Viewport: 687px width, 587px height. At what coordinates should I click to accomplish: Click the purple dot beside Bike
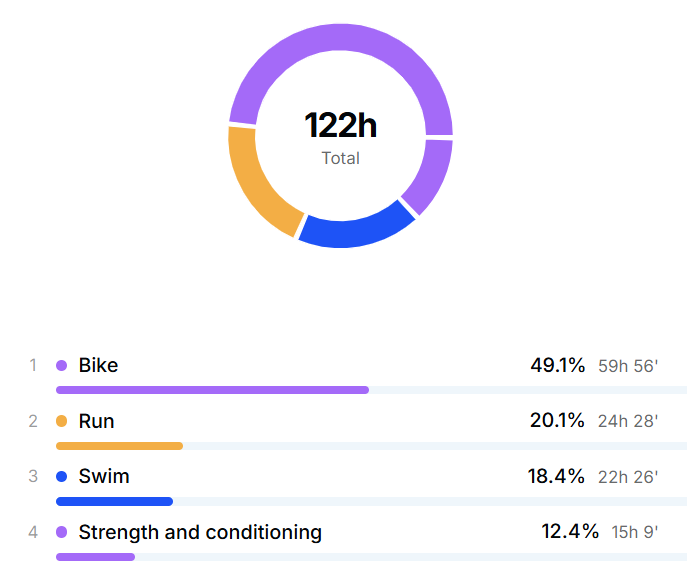pos(61,366)
